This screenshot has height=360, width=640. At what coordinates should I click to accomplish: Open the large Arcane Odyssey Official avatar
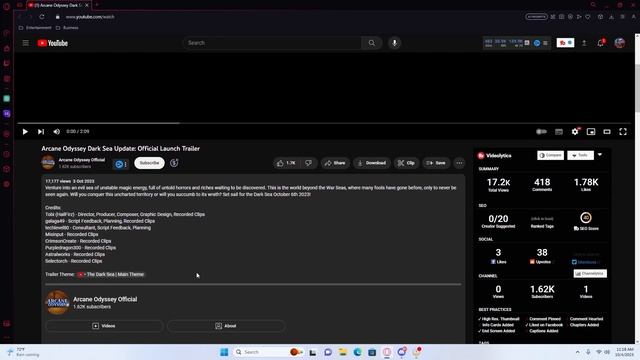[58, 302]
